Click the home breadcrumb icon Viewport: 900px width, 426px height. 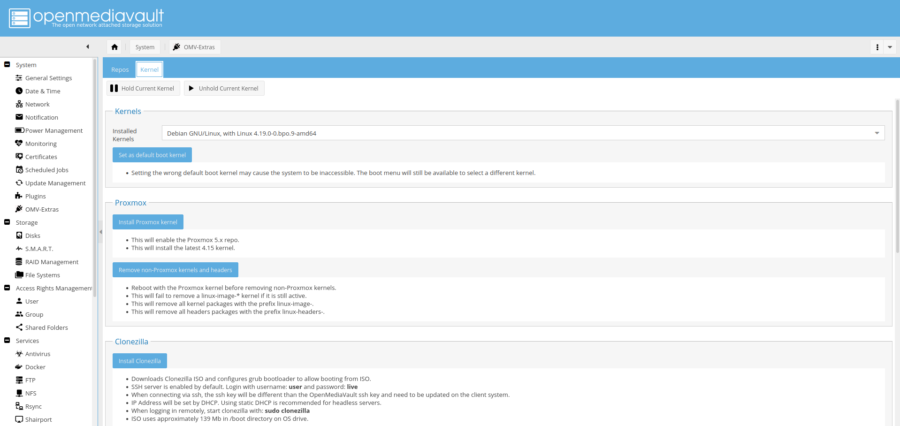point(114,47)
